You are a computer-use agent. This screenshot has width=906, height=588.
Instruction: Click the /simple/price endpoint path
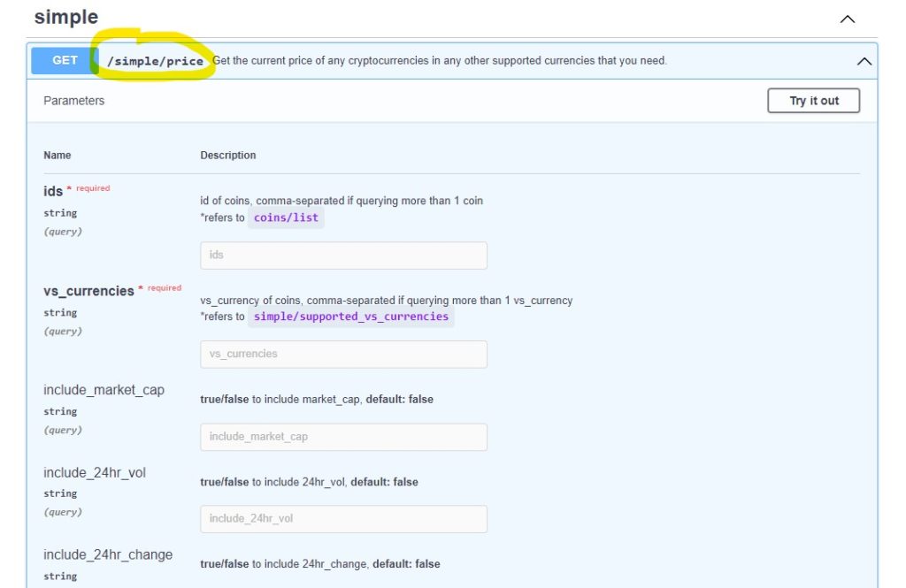tap(155, 61)
